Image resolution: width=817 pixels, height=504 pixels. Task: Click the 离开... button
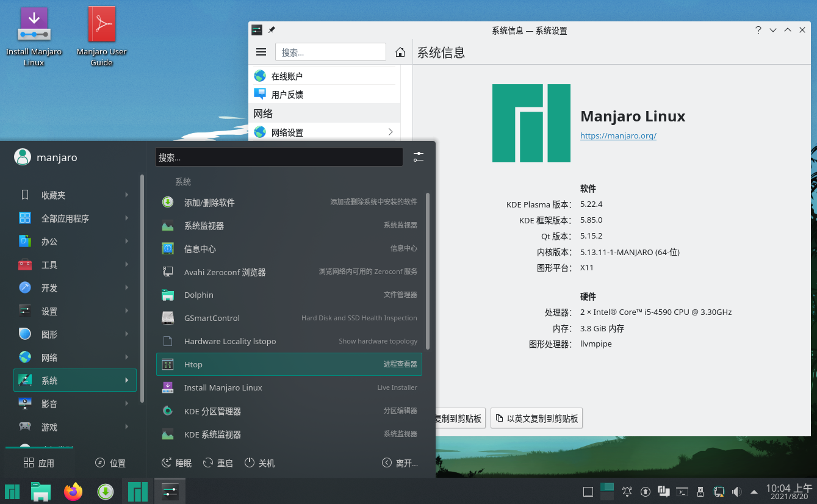point(400,463)
